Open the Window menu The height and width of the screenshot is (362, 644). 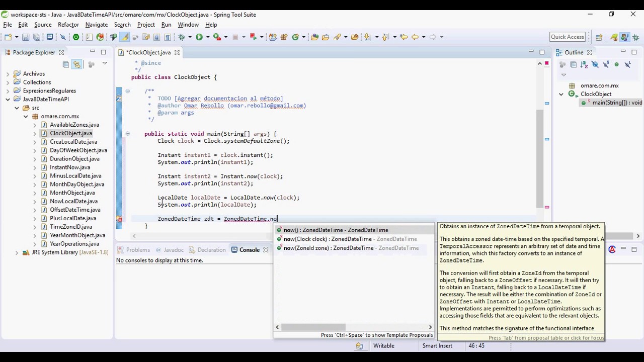point(188,25)
